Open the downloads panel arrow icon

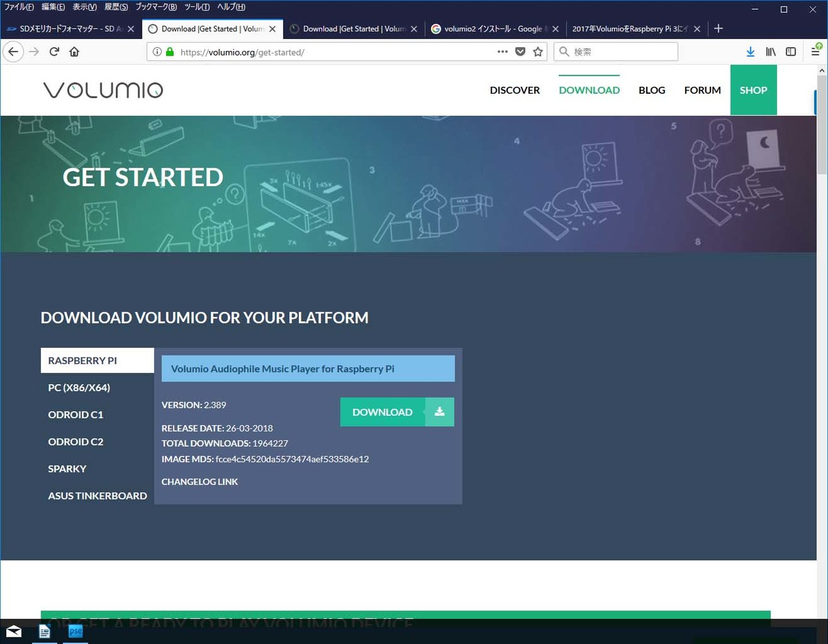750,52
